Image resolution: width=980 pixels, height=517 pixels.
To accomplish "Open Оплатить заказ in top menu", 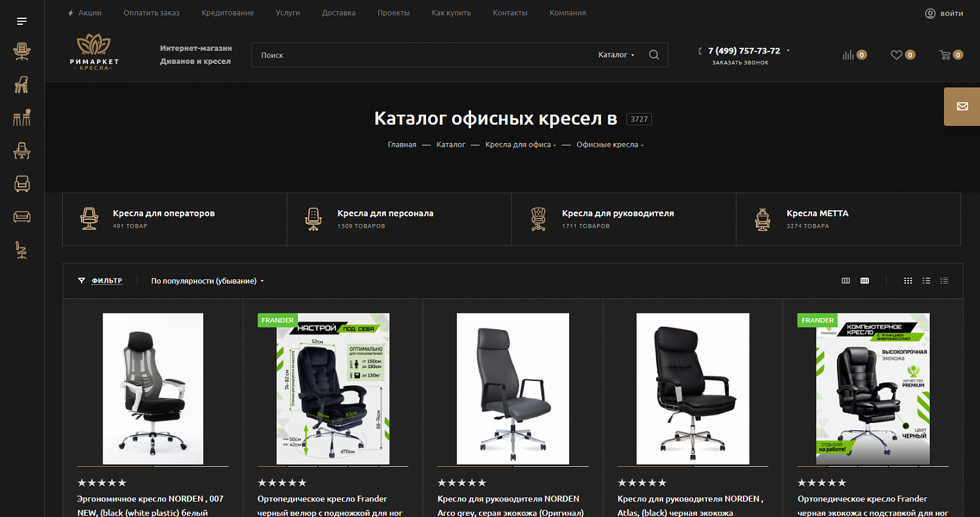I will (x=152, y=13).
